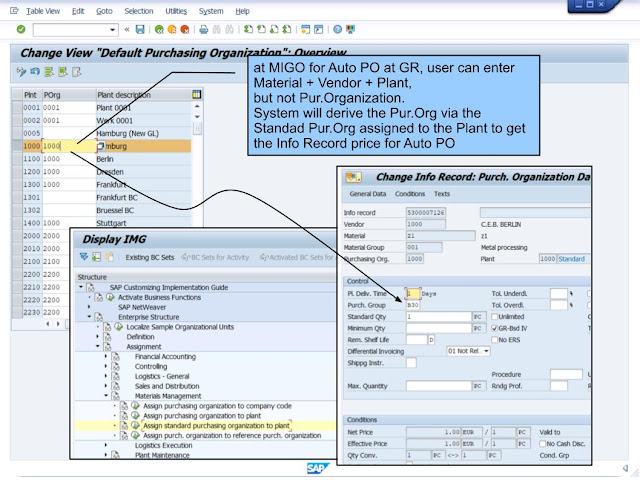Collapse the Enterprise Structure node
This screenshot has height=480, width=640.
pyautogui.click(x=89, y=317)
